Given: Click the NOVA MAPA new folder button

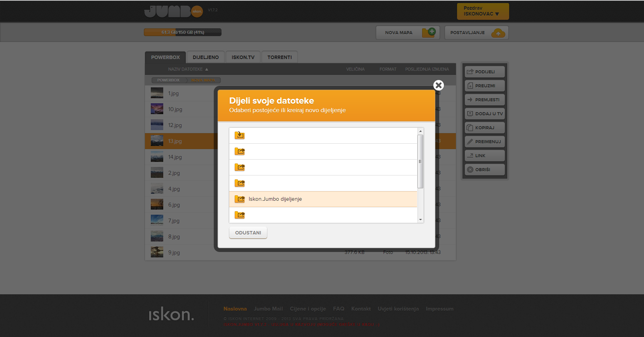Looking at the screenshot, I should click(x=408, y=33).
